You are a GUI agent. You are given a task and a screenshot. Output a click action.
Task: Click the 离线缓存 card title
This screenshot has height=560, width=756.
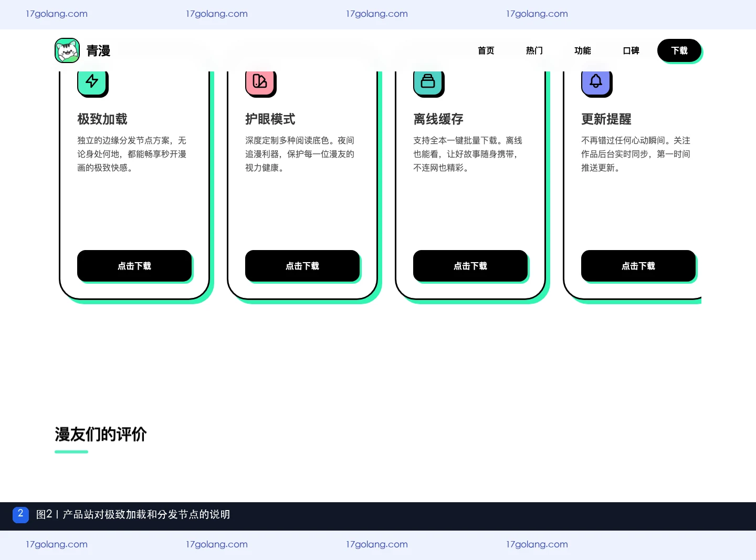pyautogui.click(x=438, y=119)
